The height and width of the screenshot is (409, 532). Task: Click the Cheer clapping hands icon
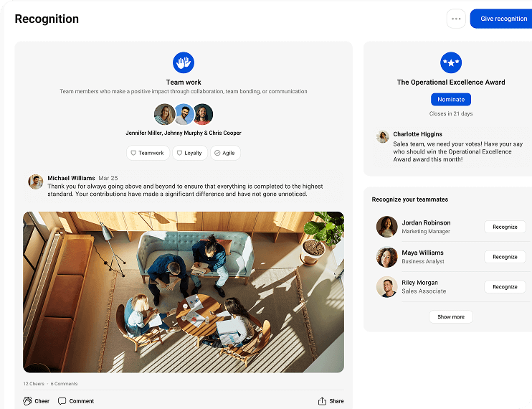pos(28,401)
